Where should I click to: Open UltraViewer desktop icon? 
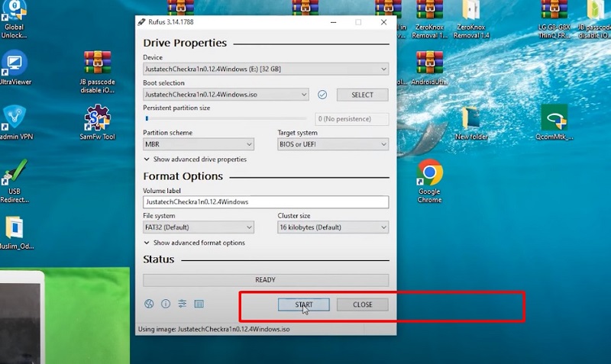click(x=14, y=65)
